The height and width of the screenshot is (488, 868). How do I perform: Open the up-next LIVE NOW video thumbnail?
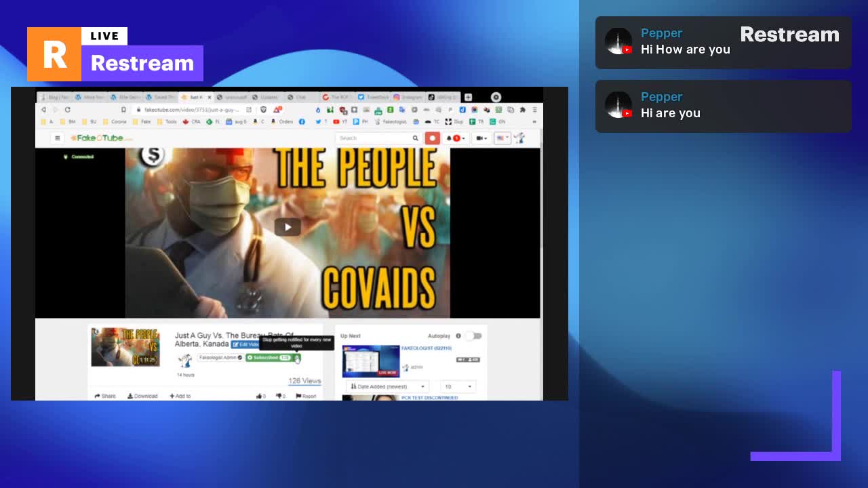[x=370, y=361]
